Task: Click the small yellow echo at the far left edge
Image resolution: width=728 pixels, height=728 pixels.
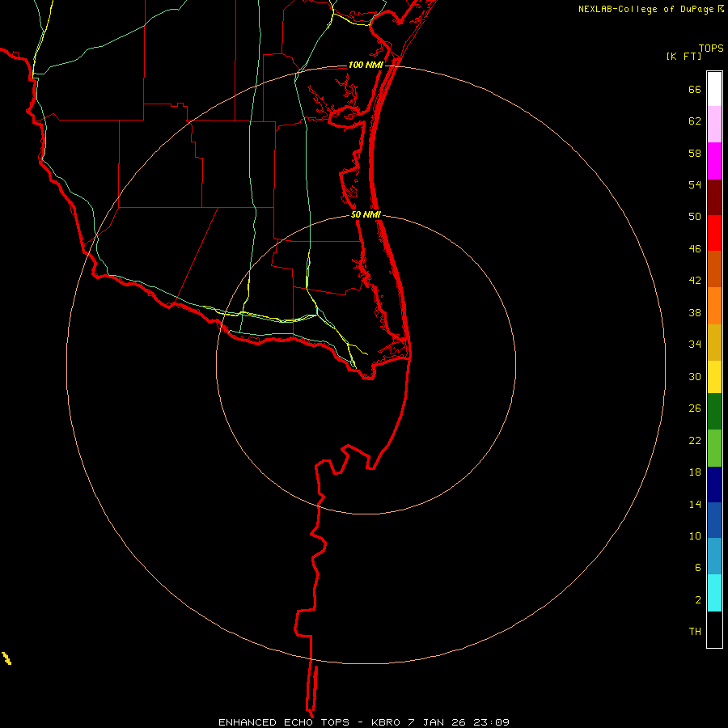Action: [x=6, y=658]
